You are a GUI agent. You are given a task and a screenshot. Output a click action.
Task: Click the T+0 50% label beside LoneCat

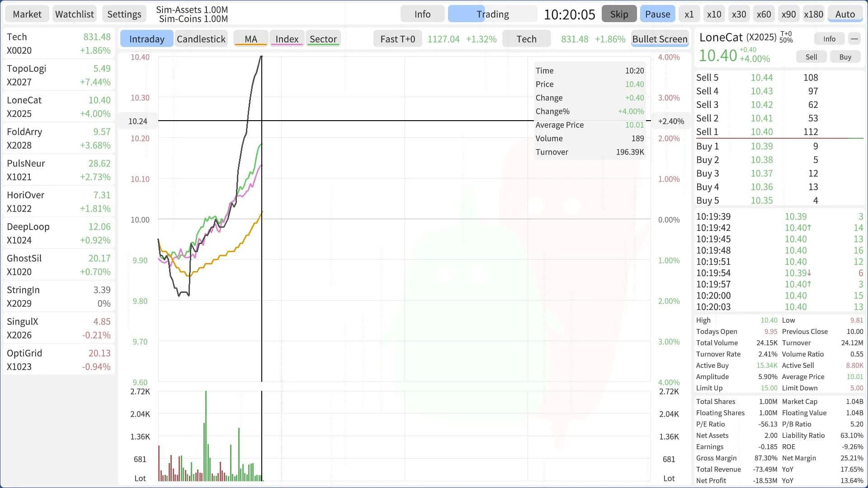click(x=786, y=37)
